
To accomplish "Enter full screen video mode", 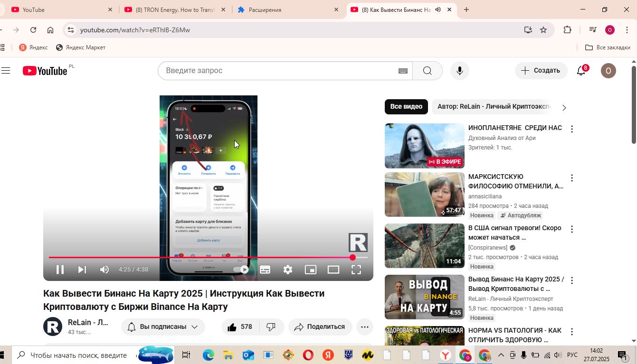I will pos(356,270).
